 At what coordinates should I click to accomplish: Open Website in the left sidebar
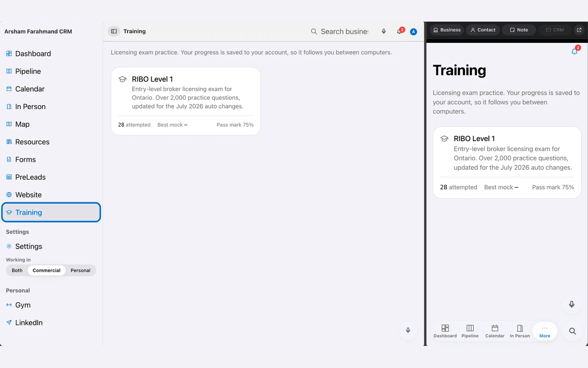51,195
